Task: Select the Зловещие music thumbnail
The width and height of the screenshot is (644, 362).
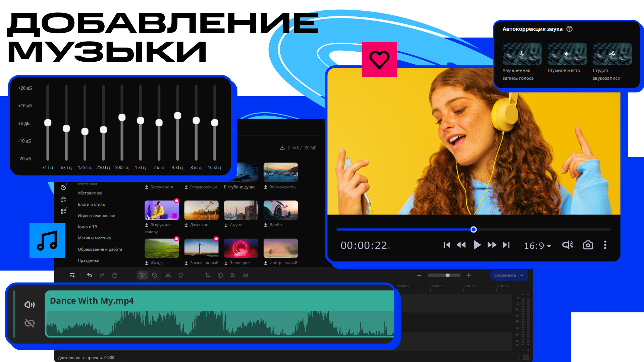Action: point(241,248)
